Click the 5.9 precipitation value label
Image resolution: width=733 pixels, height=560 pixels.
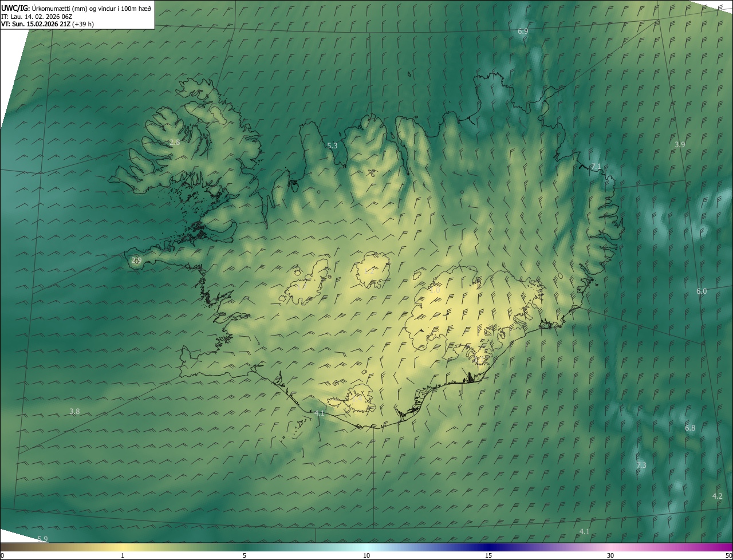coord(42,539)
